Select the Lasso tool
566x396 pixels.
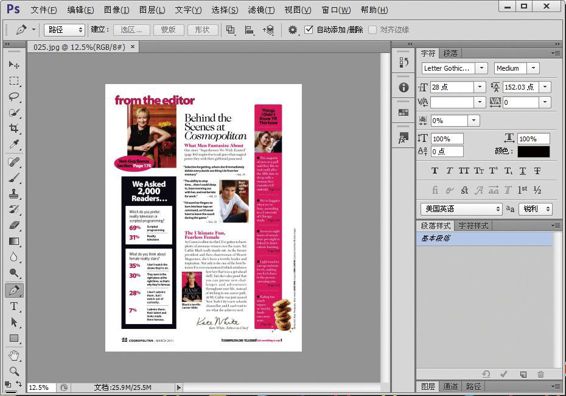(x=14, y=96)
